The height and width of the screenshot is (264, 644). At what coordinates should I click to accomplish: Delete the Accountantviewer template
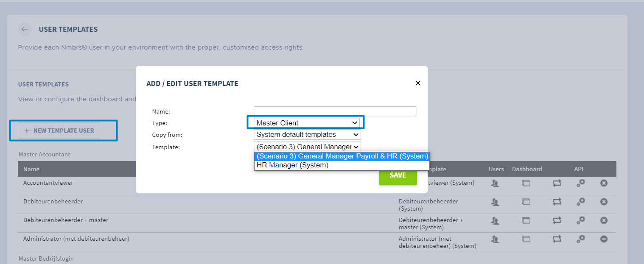pyautogui.click(x=604, y=183)
